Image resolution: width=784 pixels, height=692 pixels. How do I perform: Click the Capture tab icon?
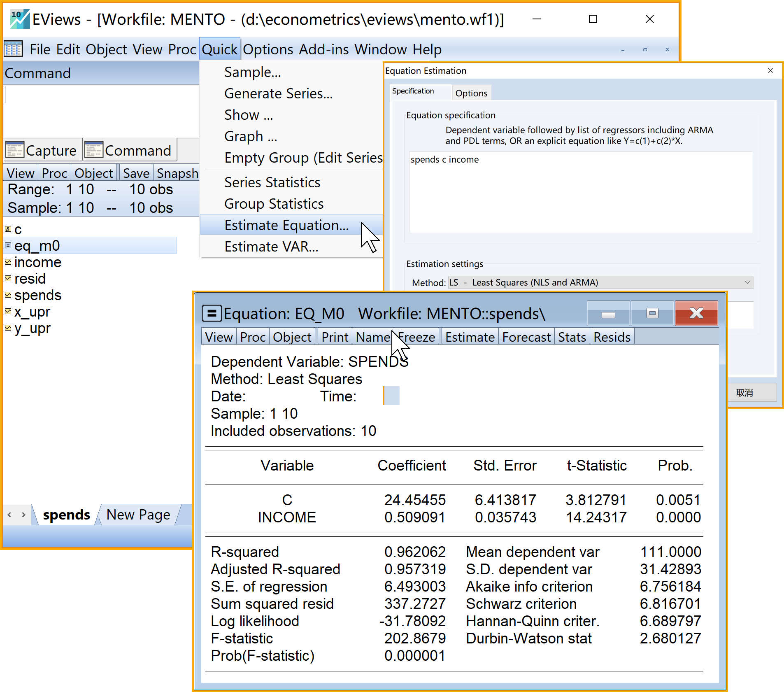tap(15, 150)
